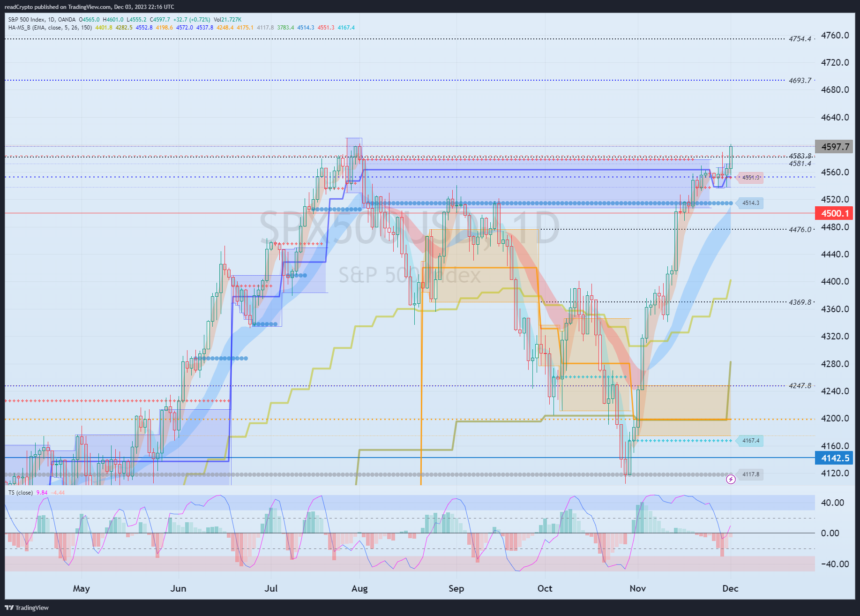Click the 4760.0 price axis tick
The width and height of the screenshot is (860, 616).
[835, 36]
